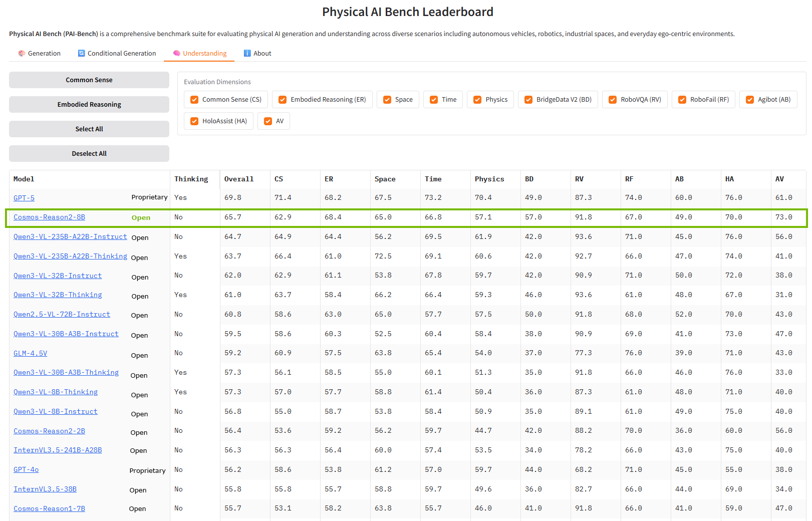The image size is (812, 521).
Task: Uncheck the BridgeData V2 (BD) checkbox
Action: pos(528,99)
